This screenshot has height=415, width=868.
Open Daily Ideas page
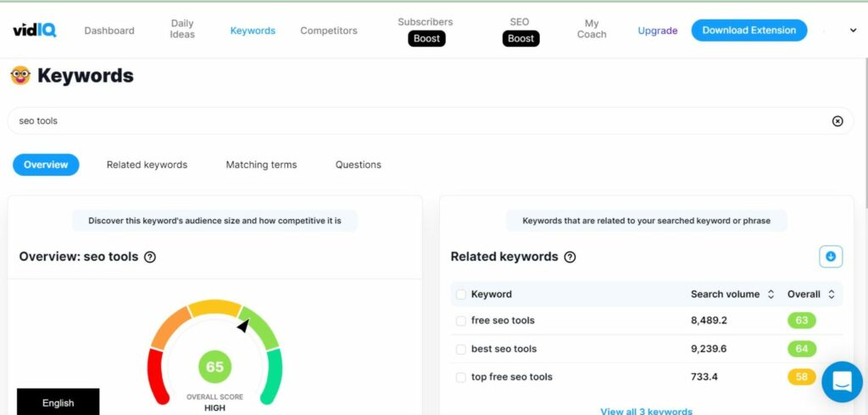click(182, 29)
